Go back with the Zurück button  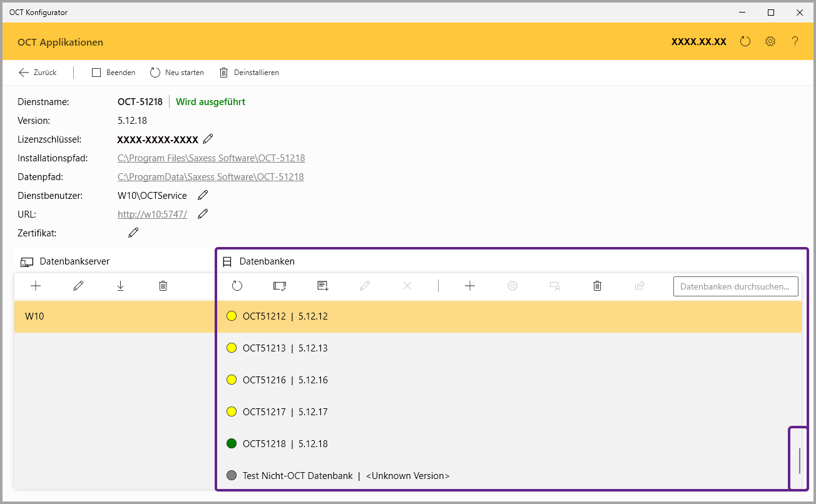point(38,73)
